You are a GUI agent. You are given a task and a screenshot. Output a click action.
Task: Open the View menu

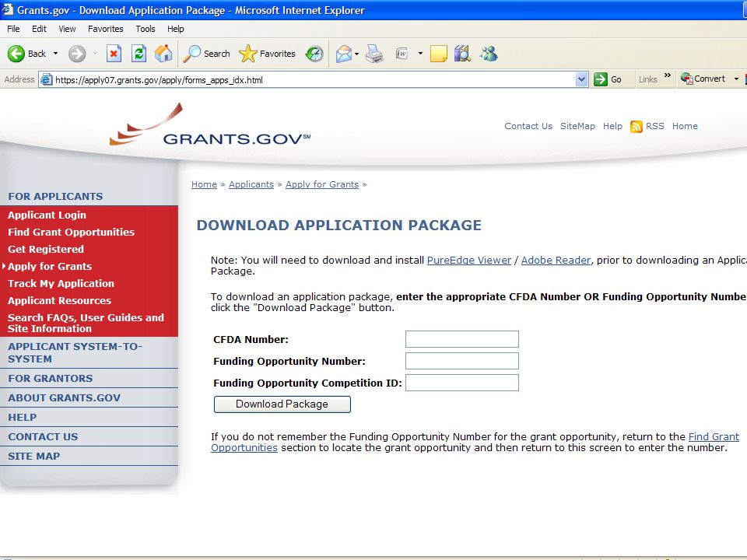tap(67, 29)
